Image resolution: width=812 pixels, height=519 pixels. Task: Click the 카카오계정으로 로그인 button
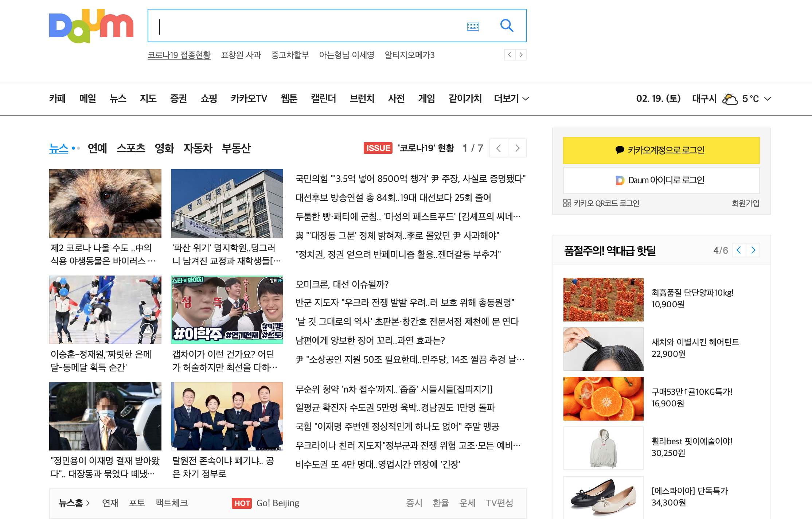[661, 150]
